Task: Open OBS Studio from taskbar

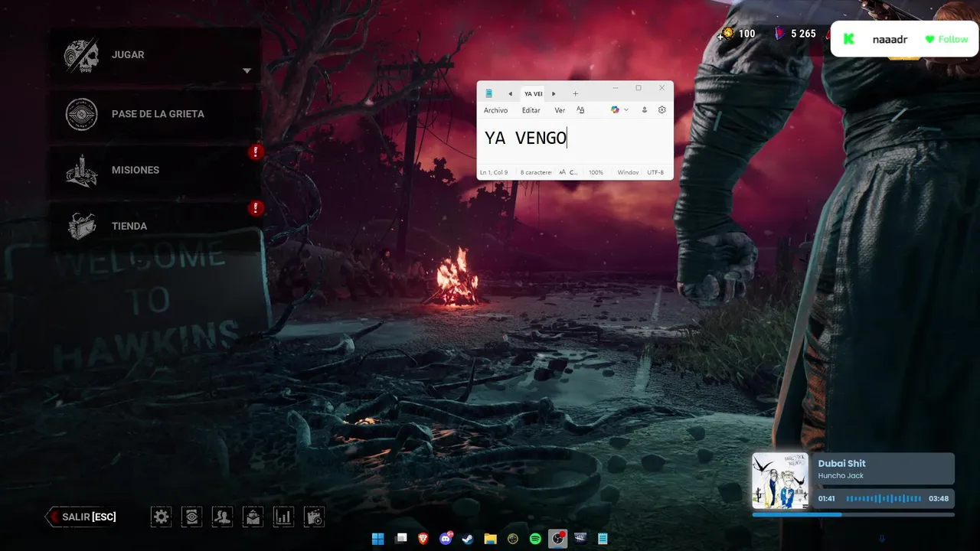Action: (557, 539)
